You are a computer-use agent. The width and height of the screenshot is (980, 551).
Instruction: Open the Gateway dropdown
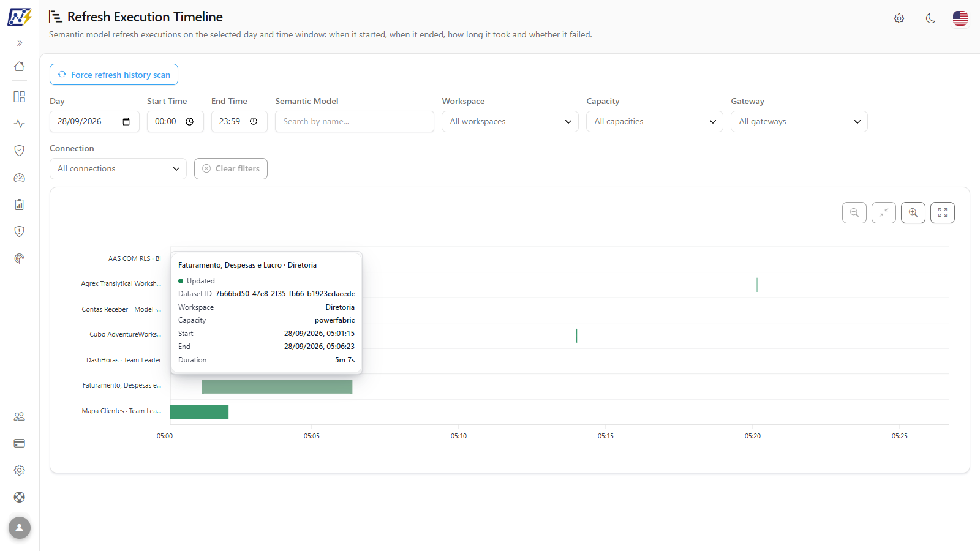799,121
